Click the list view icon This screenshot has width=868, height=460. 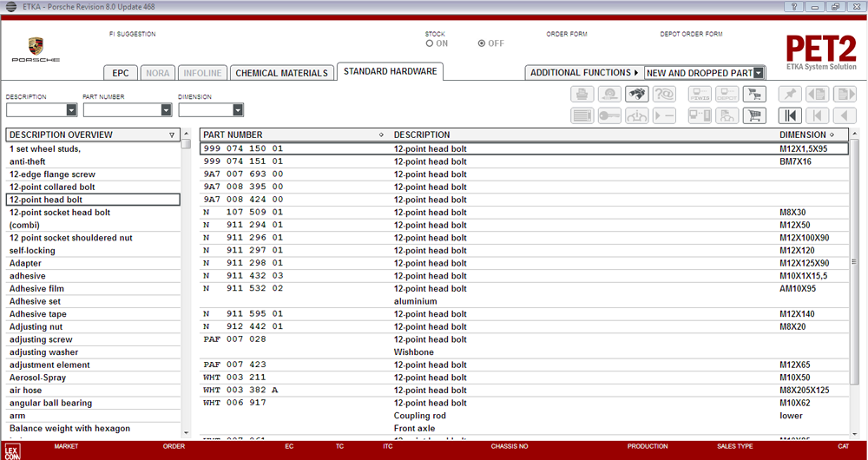582,115
